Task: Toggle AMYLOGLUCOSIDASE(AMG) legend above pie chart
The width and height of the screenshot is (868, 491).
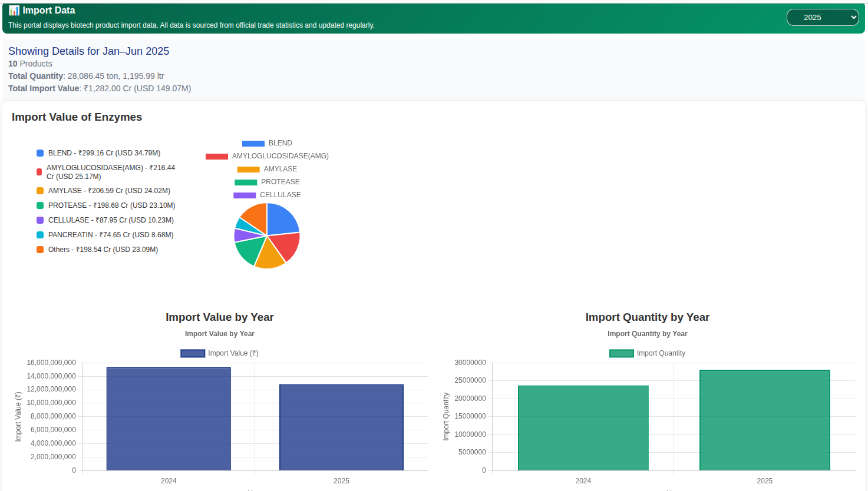Action: (267, 156)
